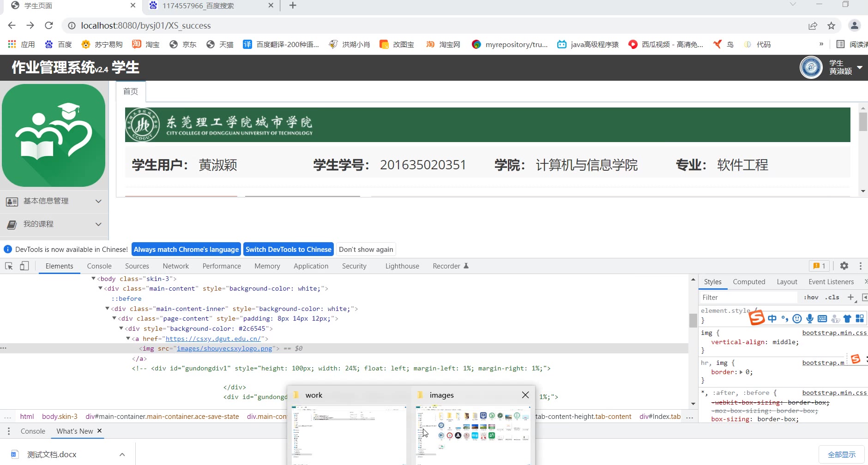This screenshot has width=868, height=465.
Task: Click the browser reload button
Action: coord(49,25)
